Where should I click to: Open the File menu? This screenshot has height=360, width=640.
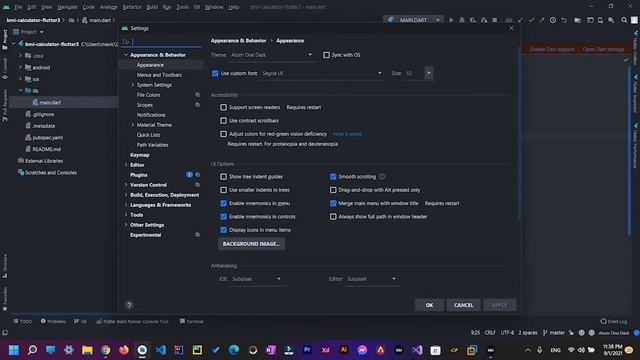(x=18, y=7)
